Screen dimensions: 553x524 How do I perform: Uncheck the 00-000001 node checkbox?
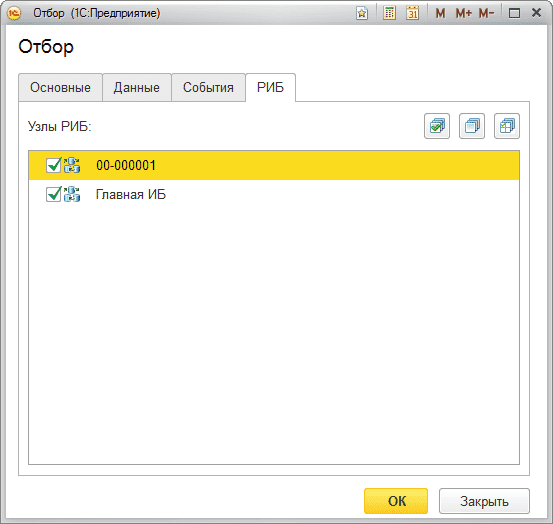tap(54, 165)
